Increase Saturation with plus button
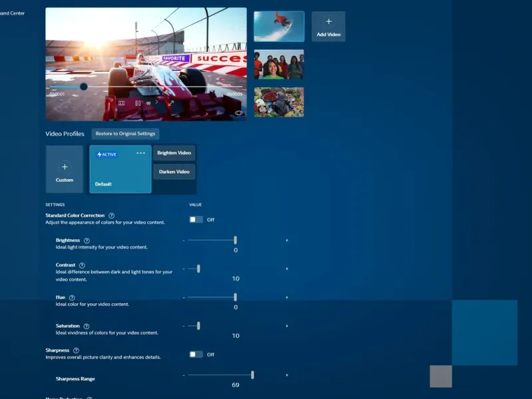This screenshot has width=532, height=399. click(287, 326)
